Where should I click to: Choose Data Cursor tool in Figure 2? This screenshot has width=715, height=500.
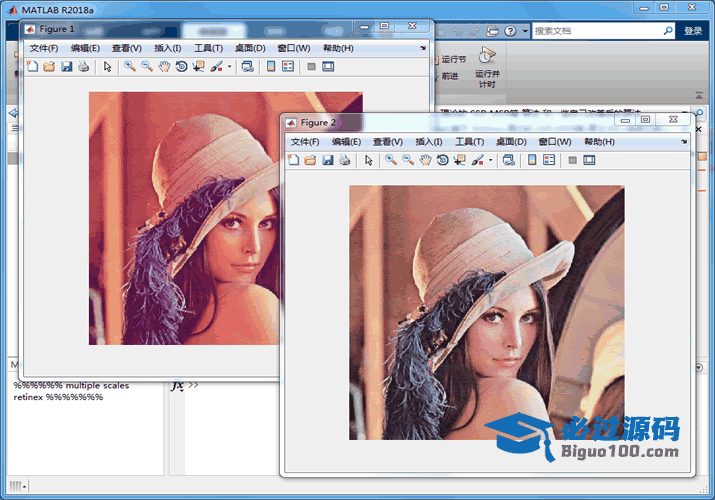(460, 160)
